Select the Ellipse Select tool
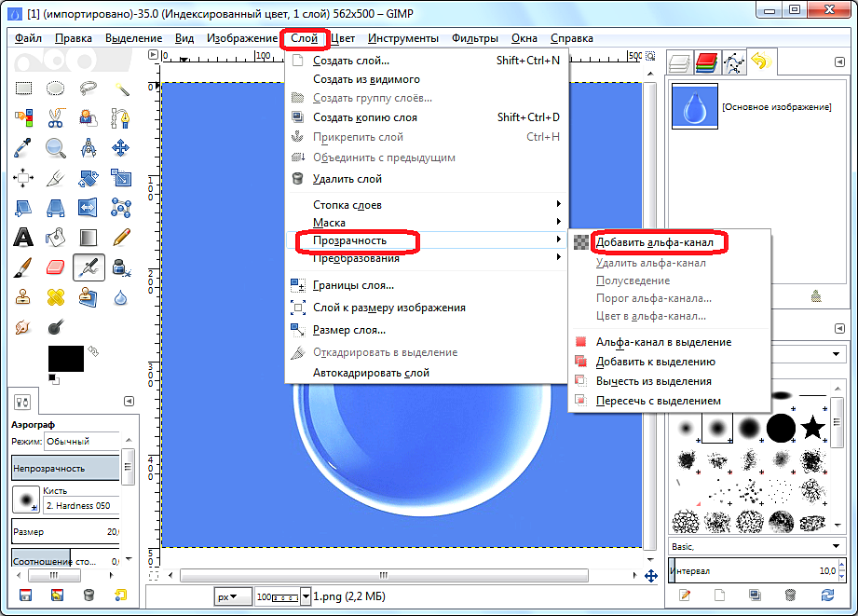858x616 pixels. coord(55,89)
